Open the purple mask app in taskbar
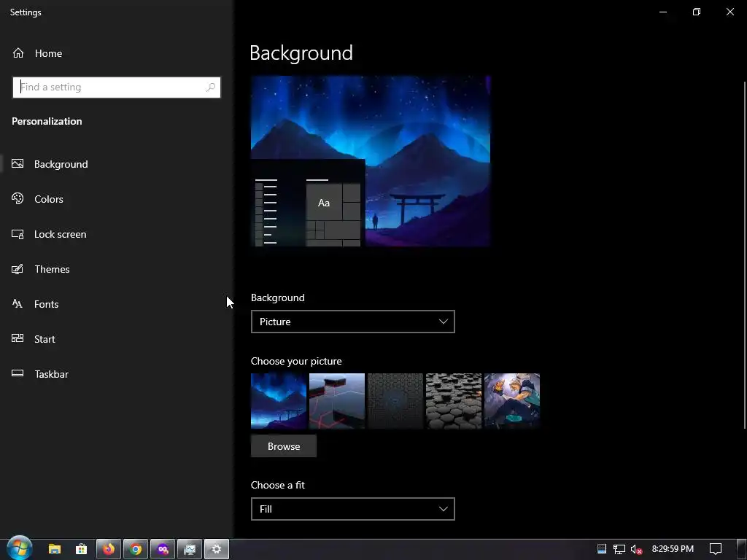 163,550
